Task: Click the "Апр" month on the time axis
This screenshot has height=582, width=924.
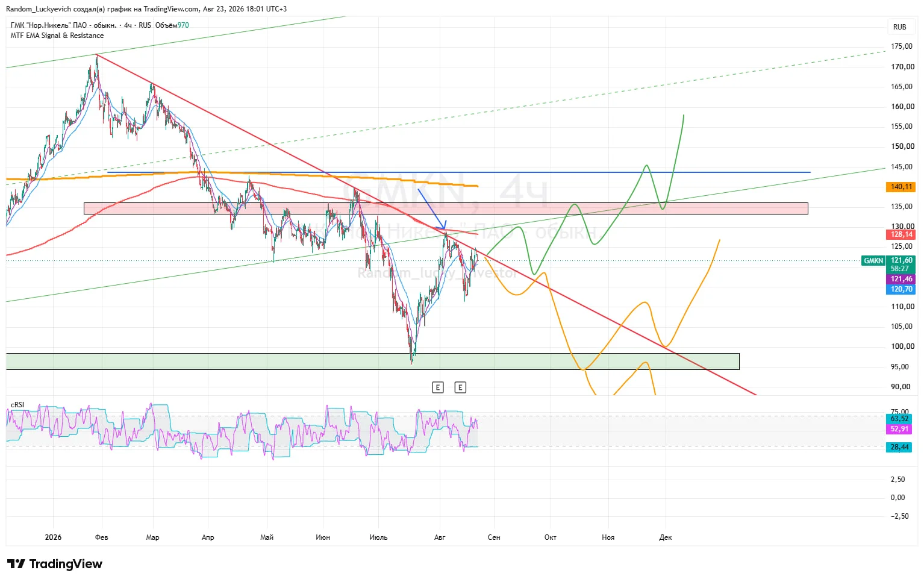Action: [208, 537]
